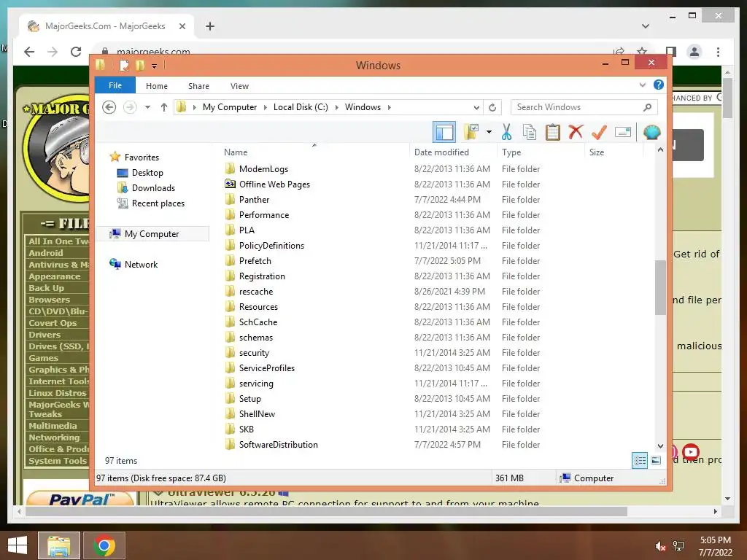Click quick access Properties icon in title bar
The width and height of the screenshot is (747, 560).
pyautogui.click(x=124, y=66)
